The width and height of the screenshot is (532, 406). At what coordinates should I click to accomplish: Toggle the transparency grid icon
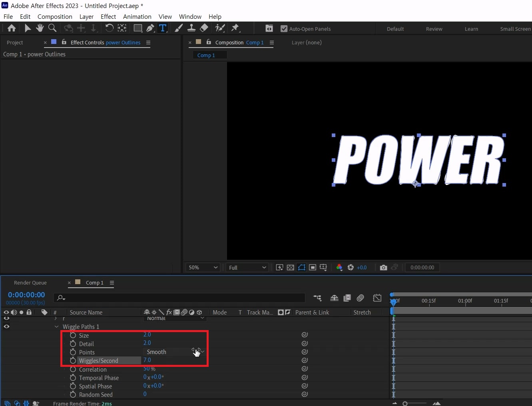[291, 268]
